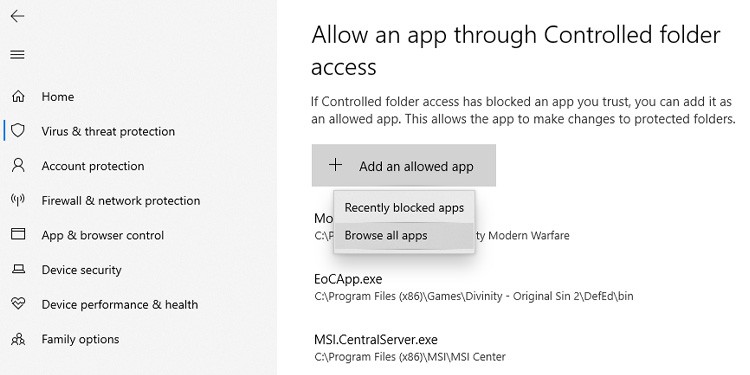The width and height of the screenshot is (750, 375).
Task: Click the Device performance & health heart icon
Action: [x=18, y=304]
